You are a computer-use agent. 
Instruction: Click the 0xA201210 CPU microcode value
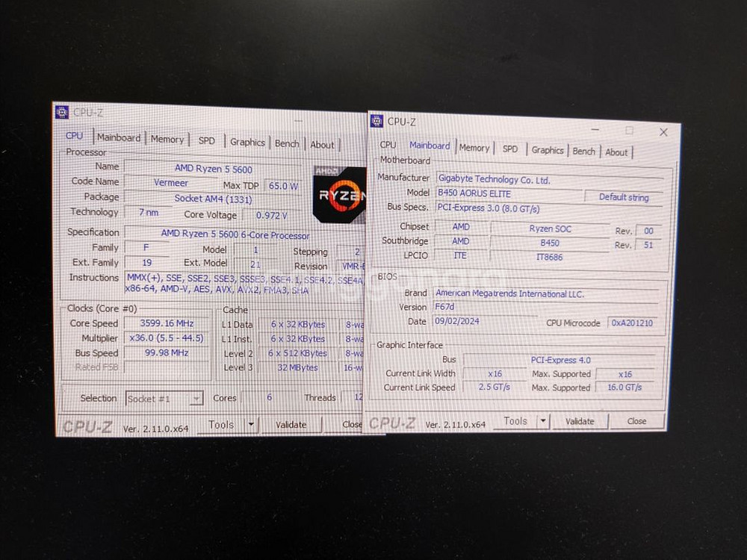(632, 323)
